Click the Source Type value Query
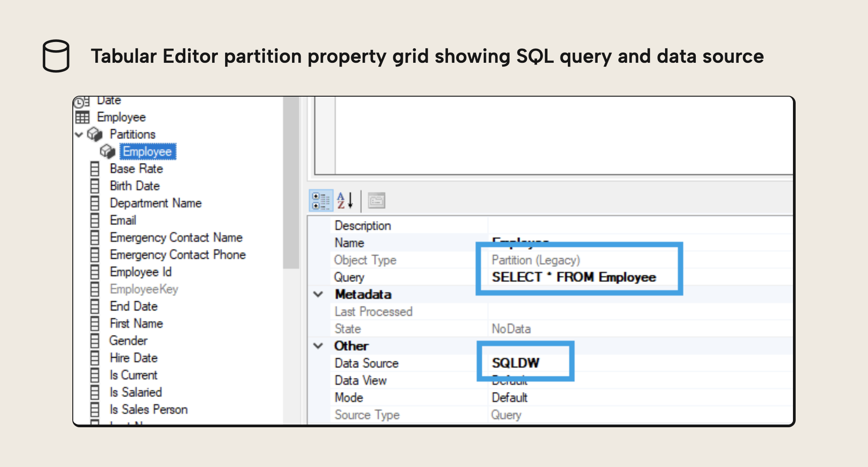Screen dimensions: 868x467 pyautogui.click(x=506, y=415)
